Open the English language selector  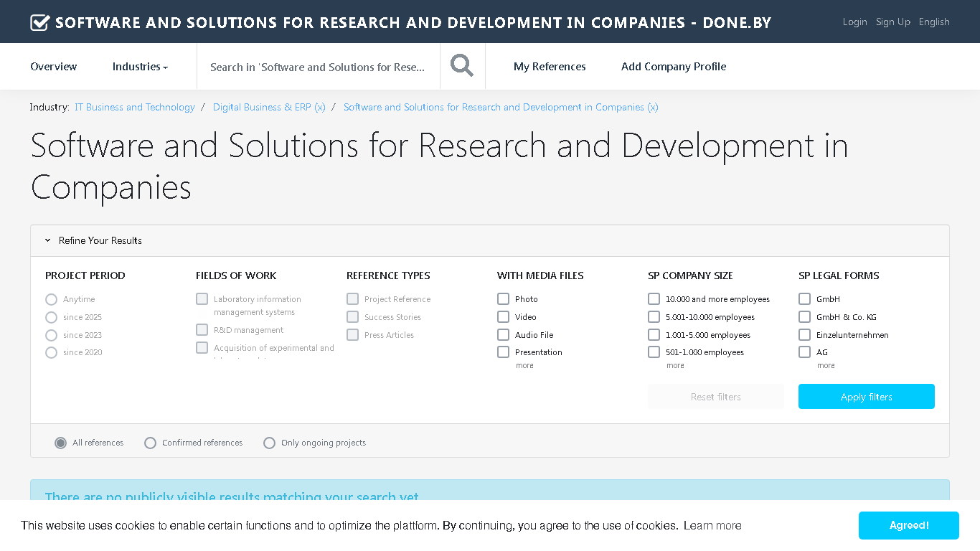click(x=934, y=22)
